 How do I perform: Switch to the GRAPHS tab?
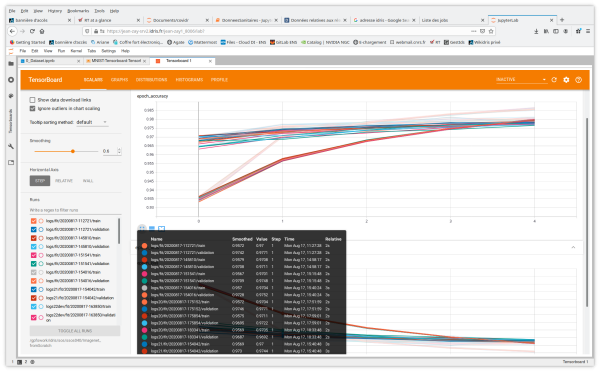119,80
